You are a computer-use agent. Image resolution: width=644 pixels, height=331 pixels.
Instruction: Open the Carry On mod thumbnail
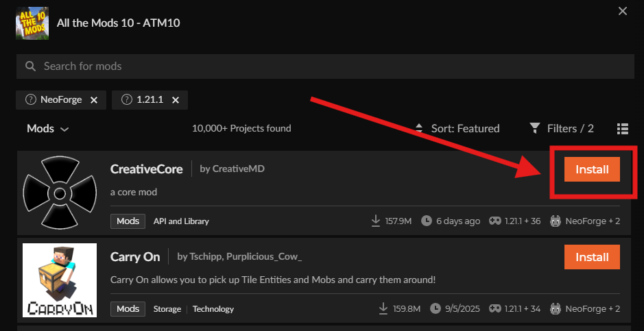60,280
